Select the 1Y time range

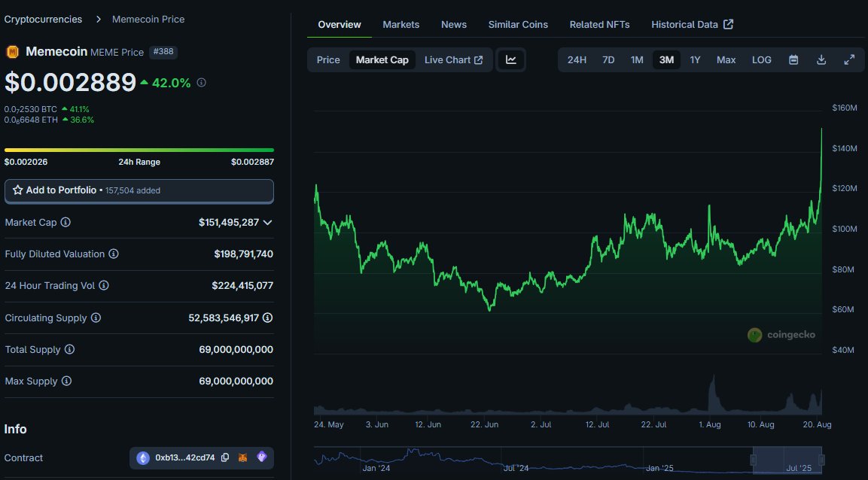click(x=696, y=59)
